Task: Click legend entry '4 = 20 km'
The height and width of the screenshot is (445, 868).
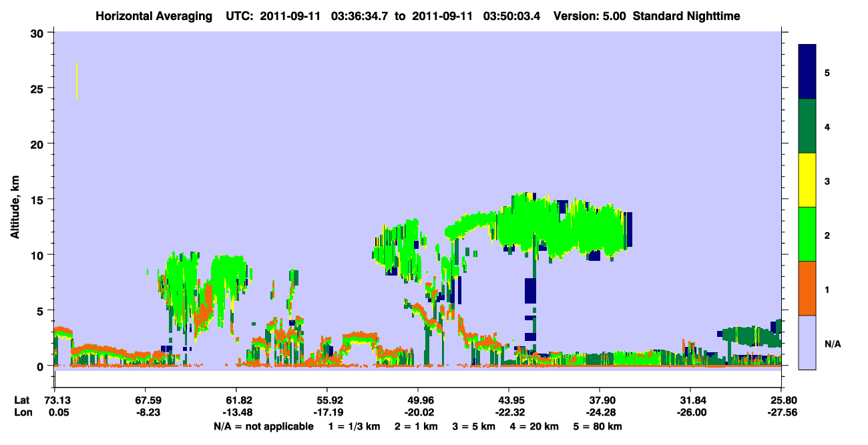Action: [x=533, y=426]
